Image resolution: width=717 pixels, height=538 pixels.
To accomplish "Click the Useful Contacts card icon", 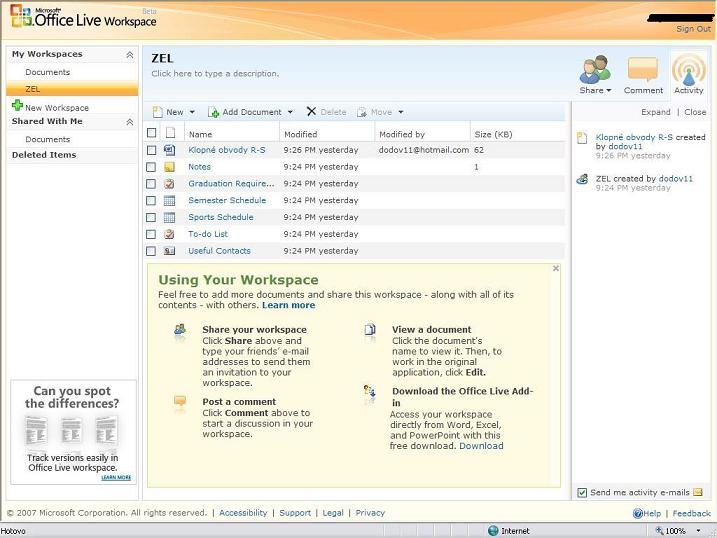I will (170, 251).
